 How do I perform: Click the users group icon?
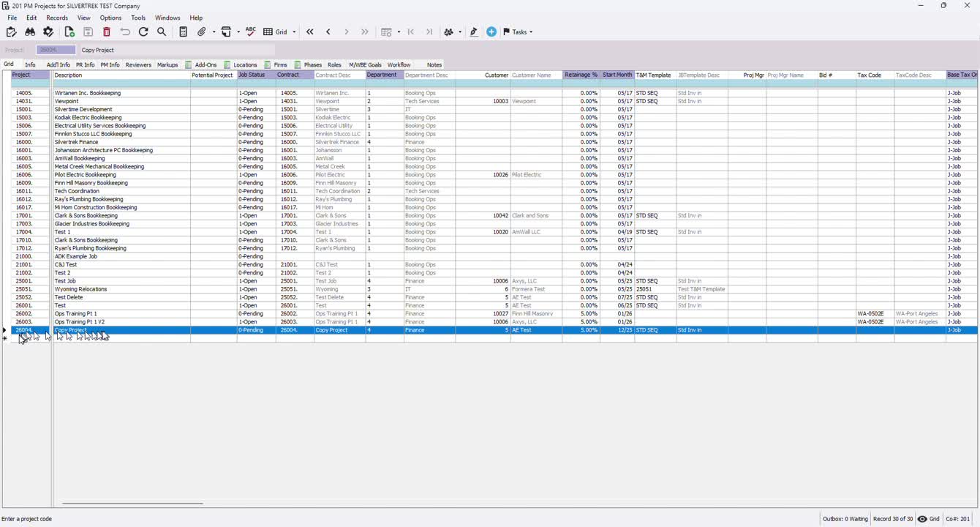tap(449, 32)
